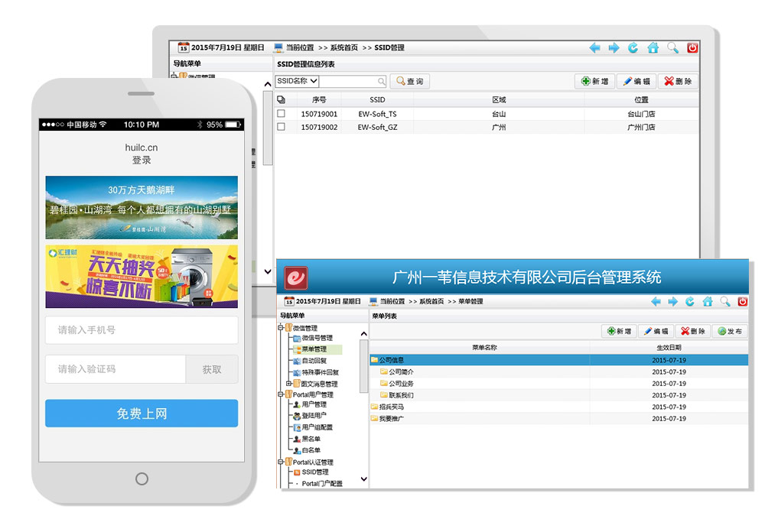This screenshot has width=765, height=532.
Task: Click forward arrow icon in SSID管理 window toolbar
Action: coord(614,48)
